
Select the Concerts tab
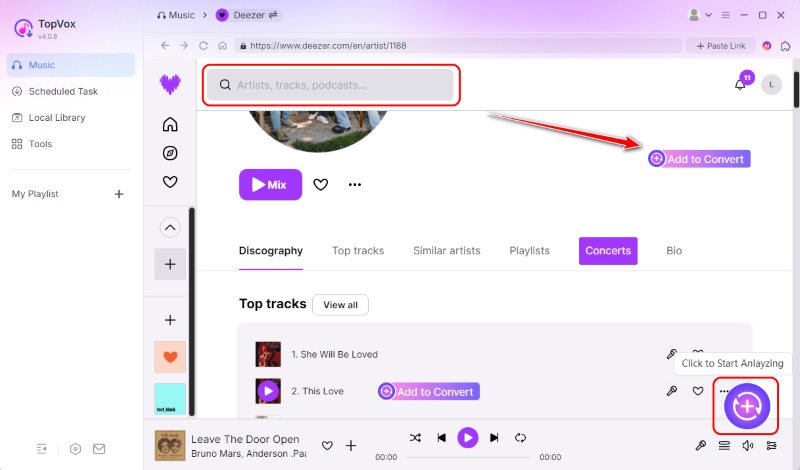[x=608, y=251]
